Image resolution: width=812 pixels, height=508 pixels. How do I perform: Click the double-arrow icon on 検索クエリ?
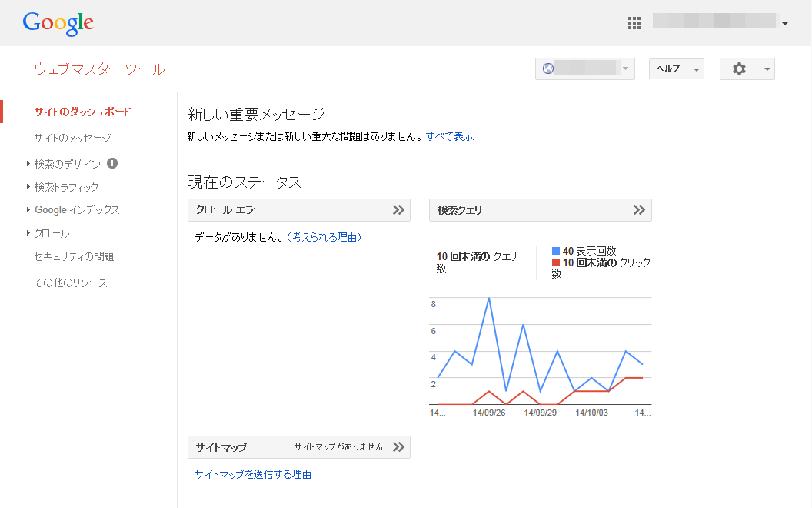coord(639,210)
